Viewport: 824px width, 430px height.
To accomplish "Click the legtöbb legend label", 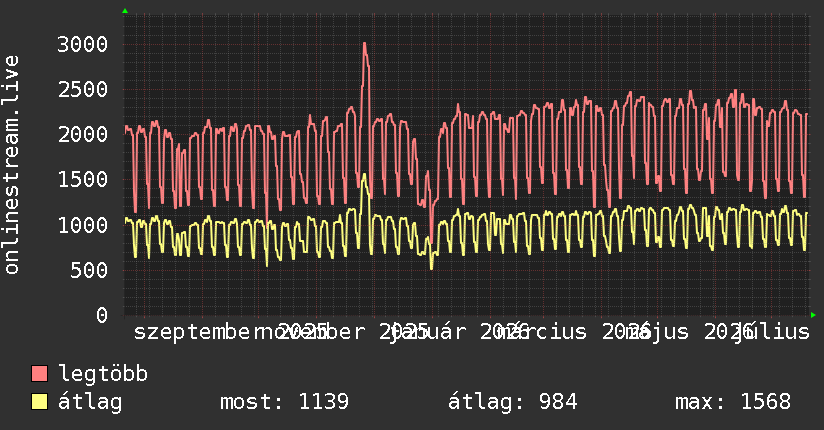I will pos(103,374).
